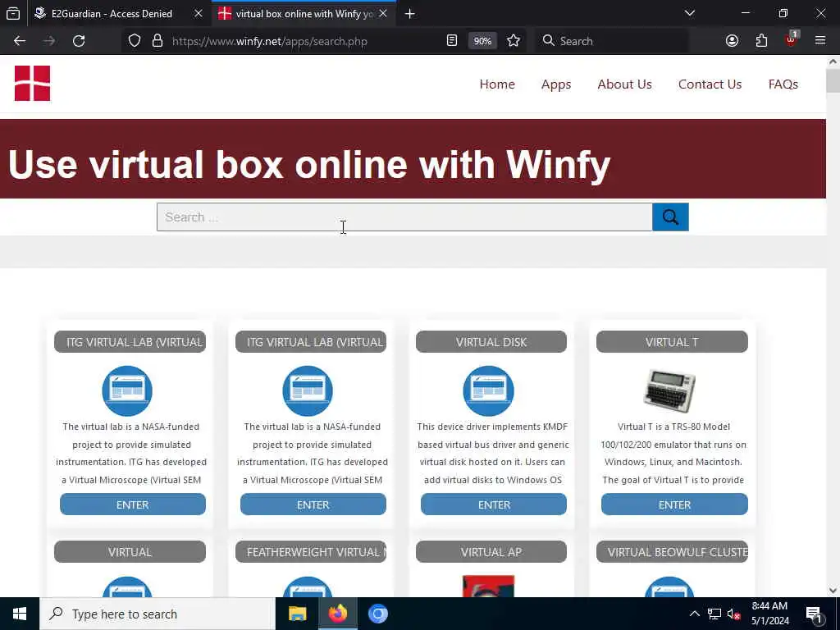Screen dimensions: 840x630
Task: Bookmark this page with the star icon
Action: point(514,41)
